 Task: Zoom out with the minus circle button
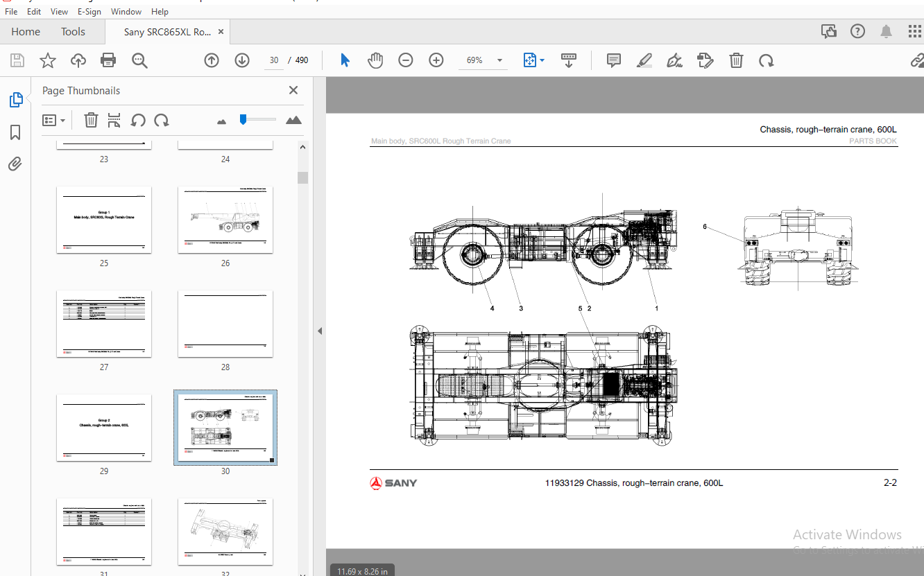406,60
